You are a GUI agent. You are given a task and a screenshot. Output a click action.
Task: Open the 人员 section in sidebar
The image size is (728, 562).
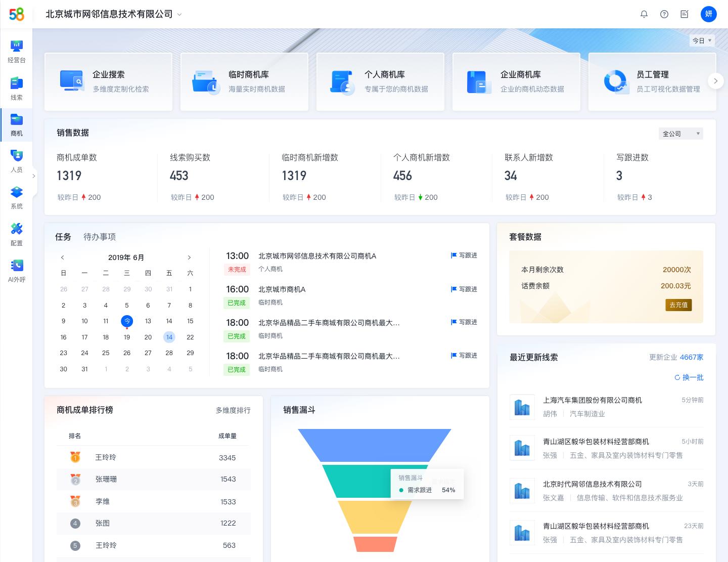tap(17, 160)
